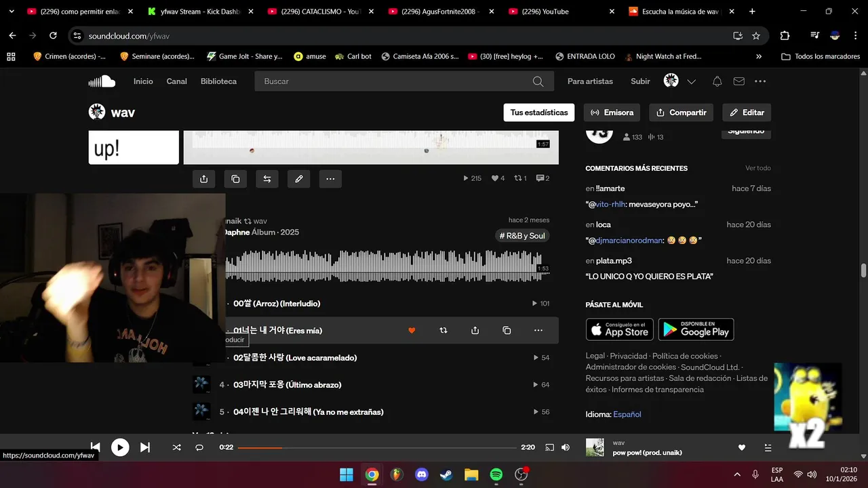Click Ver todo comments link
Screen dimensions: 868x488
point(758,168)
